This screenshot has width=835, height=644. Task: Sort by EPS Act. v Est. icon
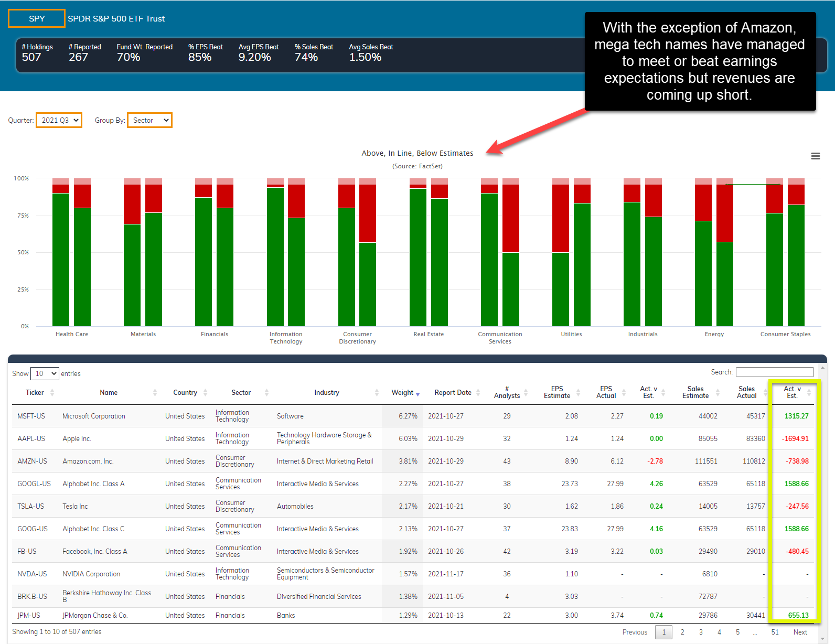click(663, 393)
